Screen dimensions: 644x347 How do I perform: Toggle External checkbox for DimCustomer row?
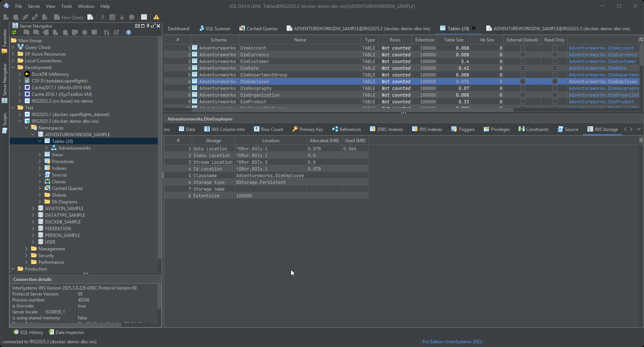[x=523, y=61]
